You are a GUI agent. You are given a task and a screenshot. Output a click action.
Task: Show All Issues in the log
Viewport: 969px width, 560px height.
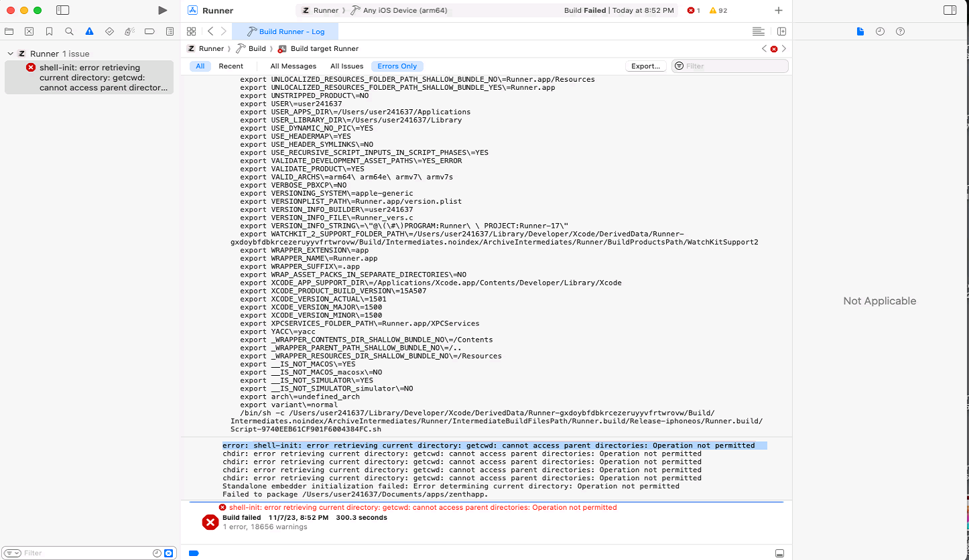pos(347,66)
